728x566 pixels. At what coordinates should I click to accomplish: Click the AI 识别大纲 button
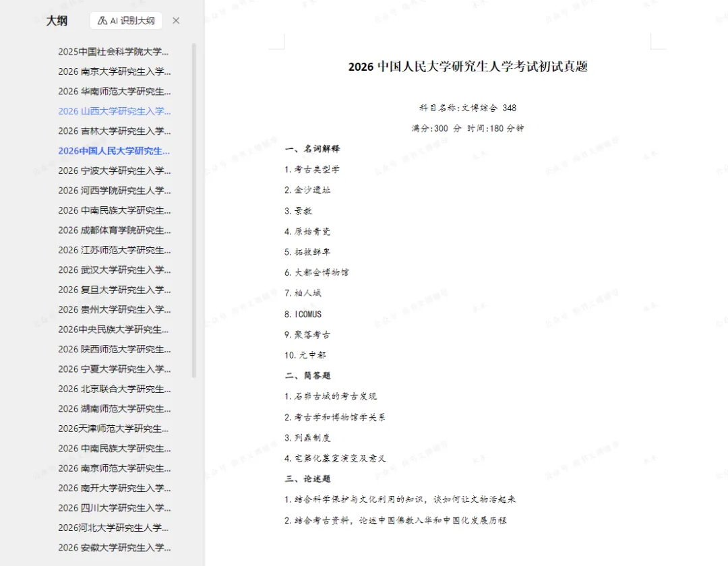(126, 20)
